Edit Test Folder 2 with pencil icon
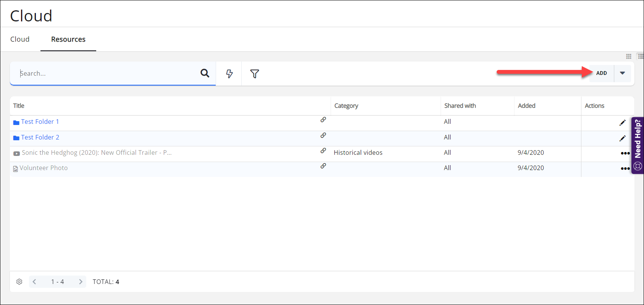Screen dimensions: 644x305 pos(623,138)
